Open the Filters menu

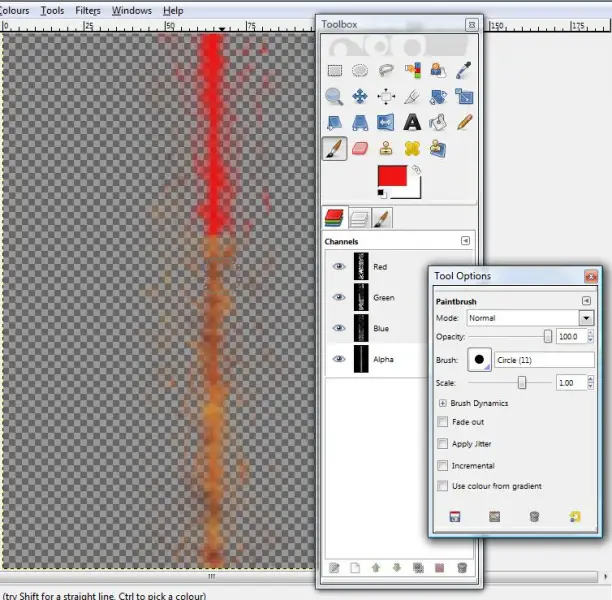point(88,11)
